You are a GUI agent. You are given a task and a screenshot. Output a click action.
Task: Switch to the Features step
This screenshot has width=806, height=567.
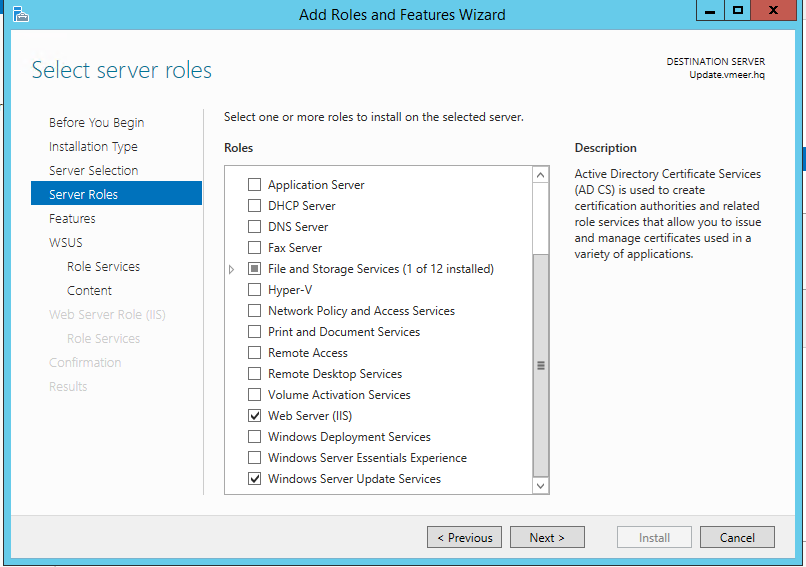coord(72,219)
